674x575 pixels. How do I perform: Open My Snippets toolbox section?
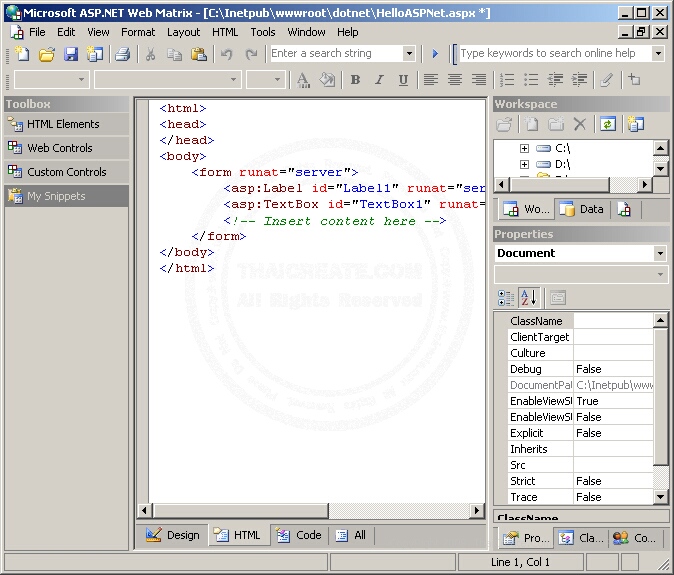pyautogui.click(x=67, y=196)
